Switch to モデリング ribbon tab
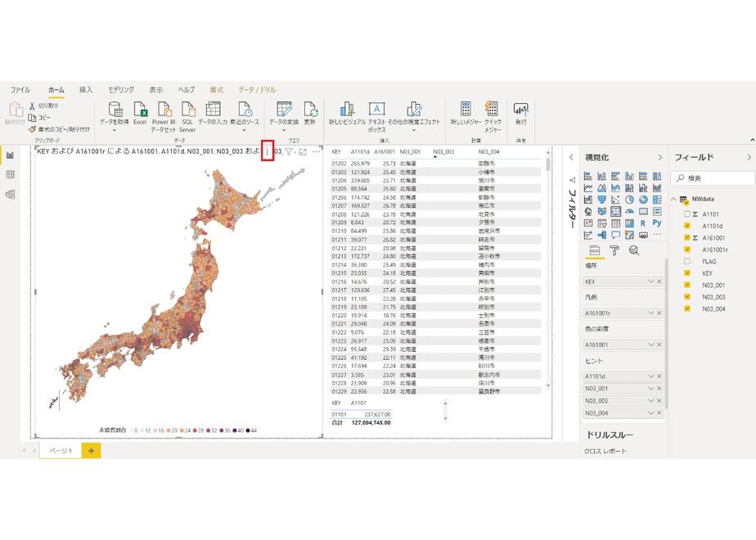756x540 pixels. point(121,90)
